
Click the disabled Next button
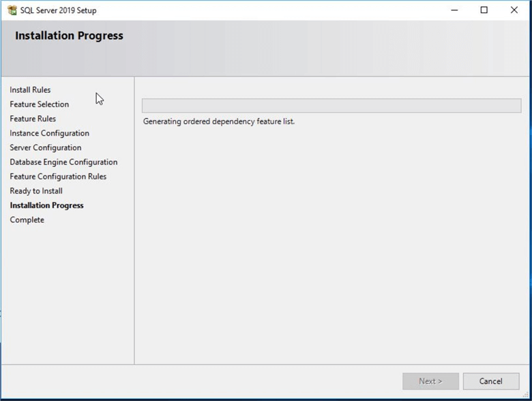click(x=430, y=381)
